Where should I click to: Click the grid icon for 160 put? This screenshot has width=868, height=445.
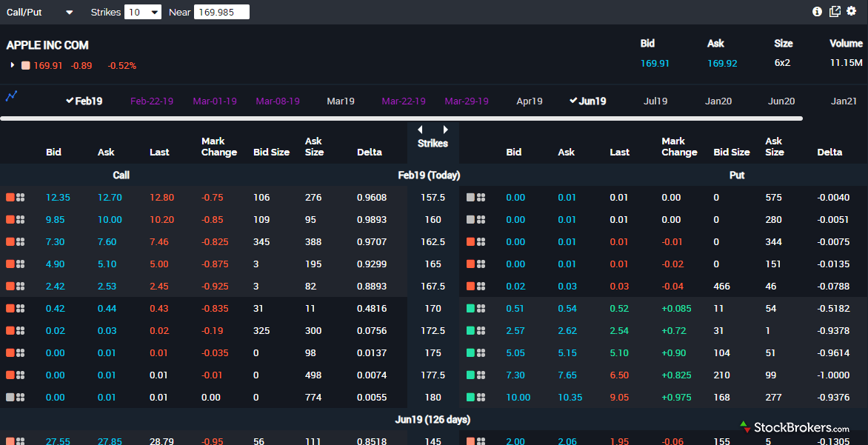(481, 220)
